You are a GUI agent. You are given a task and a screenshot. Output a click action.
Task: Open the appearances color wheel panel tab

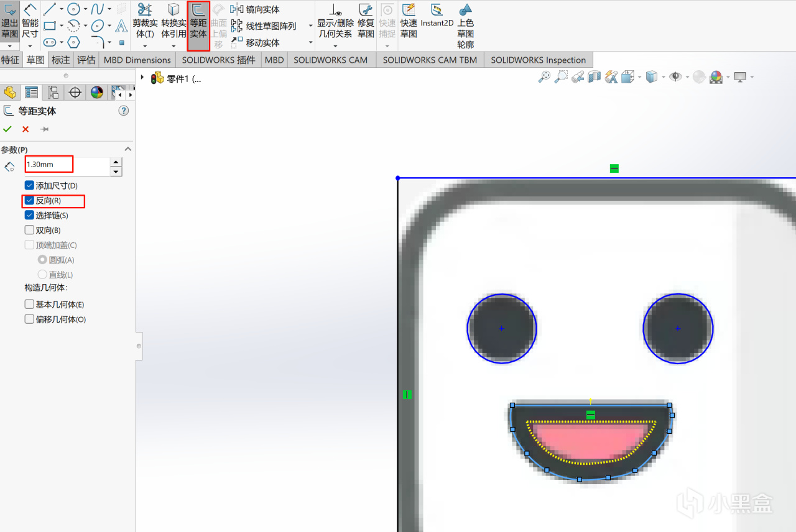[96, 93]
